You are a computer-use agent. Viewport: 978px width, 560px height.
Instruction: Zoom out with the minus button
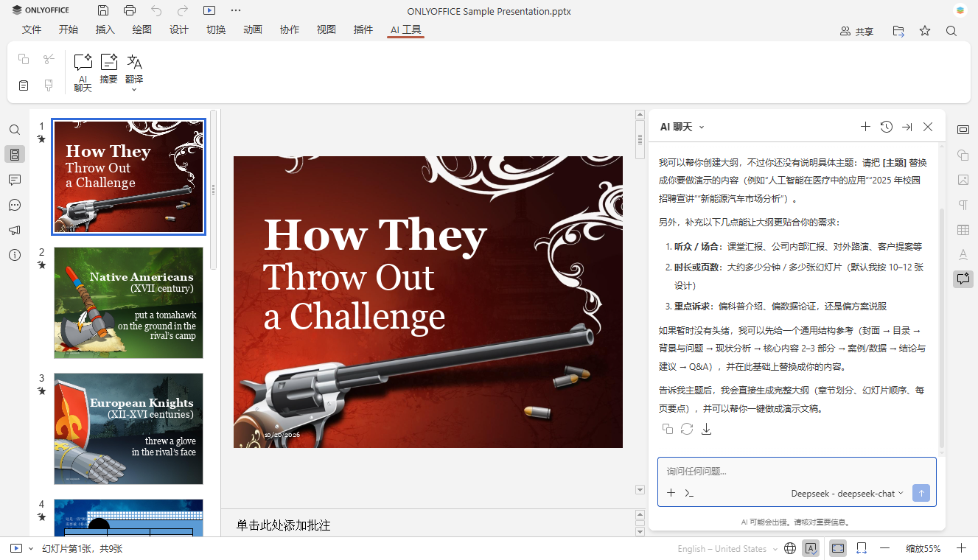coord(885,548)
